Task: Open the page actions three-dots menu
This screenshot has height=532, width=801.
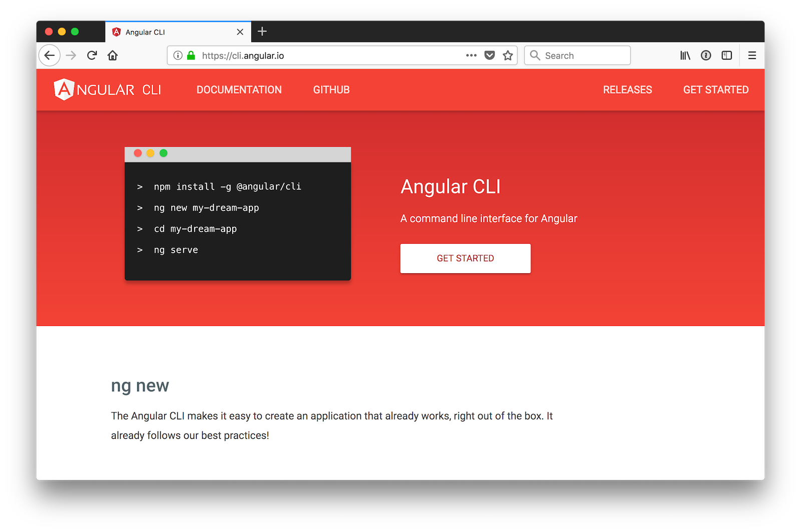Action: point(471,56)
